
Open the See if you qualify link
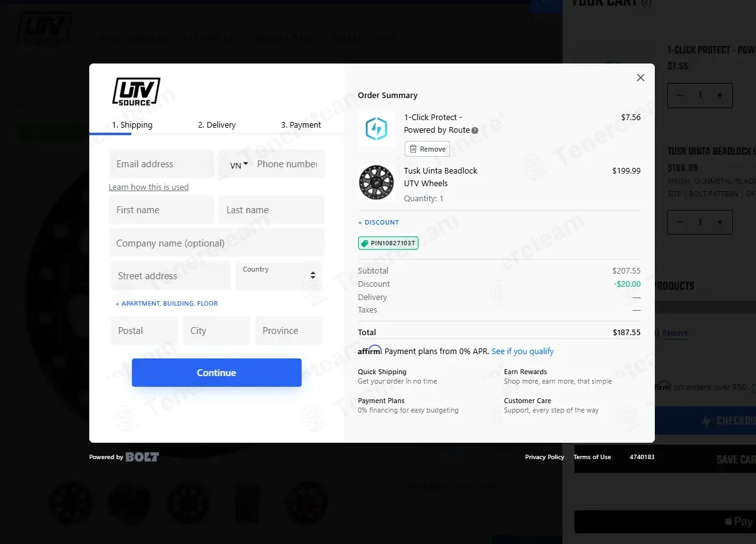[523, 352]
